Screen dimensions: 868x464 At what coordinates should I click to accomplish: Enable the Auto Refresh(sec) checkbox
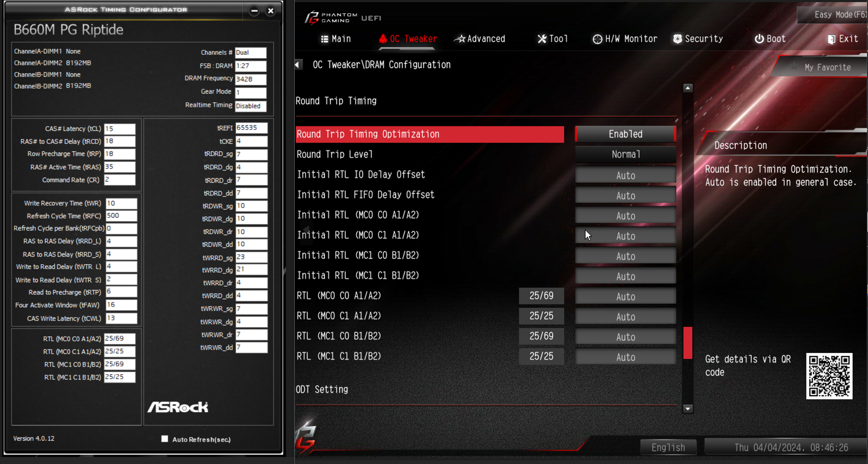(165, 439)
